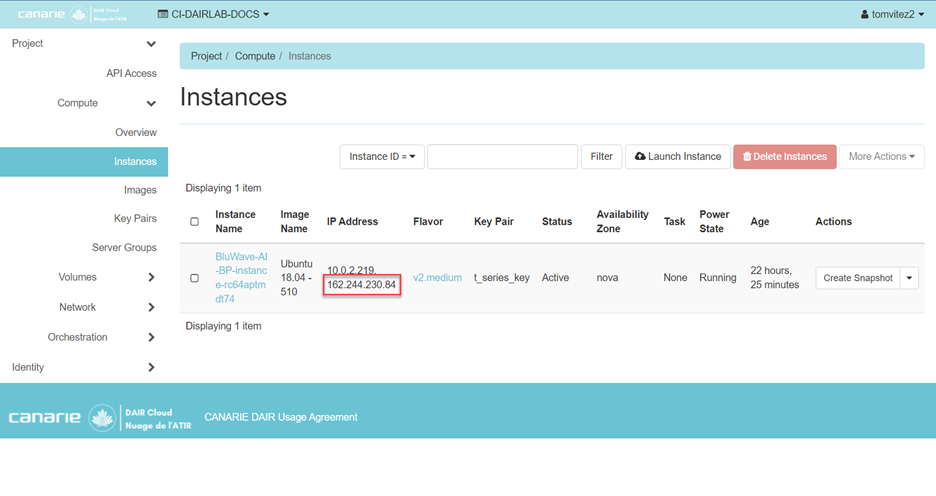Viewport: 936px width, 496px height.
Task: Open the tomvitez2 user menu
Action: [893, 14]
